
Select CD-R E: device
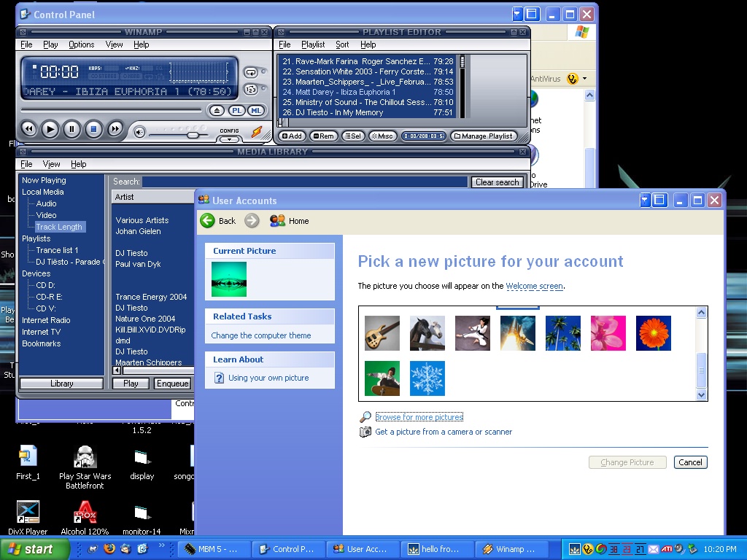[x=49, y=297]
